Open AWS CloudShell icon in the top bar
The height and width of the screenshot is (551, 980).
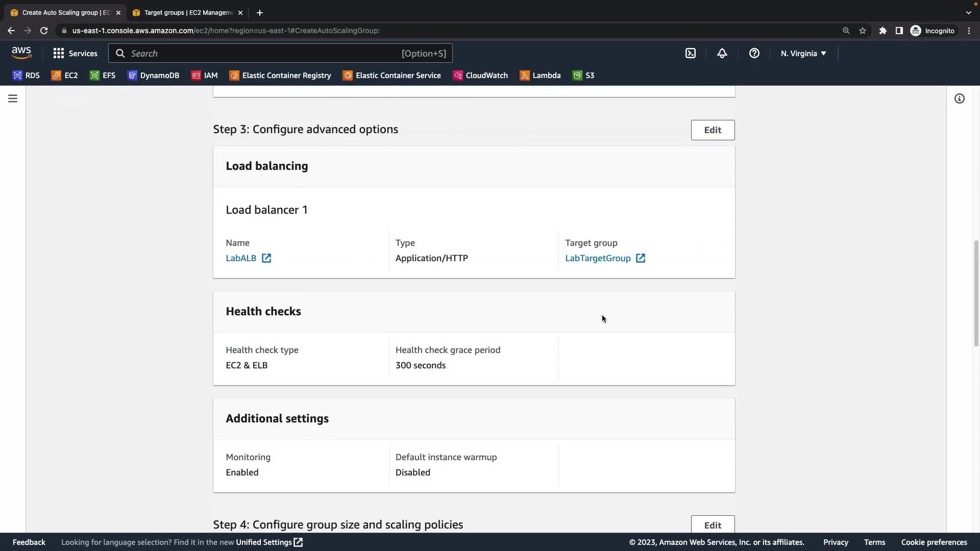click(x=690, y=53)
